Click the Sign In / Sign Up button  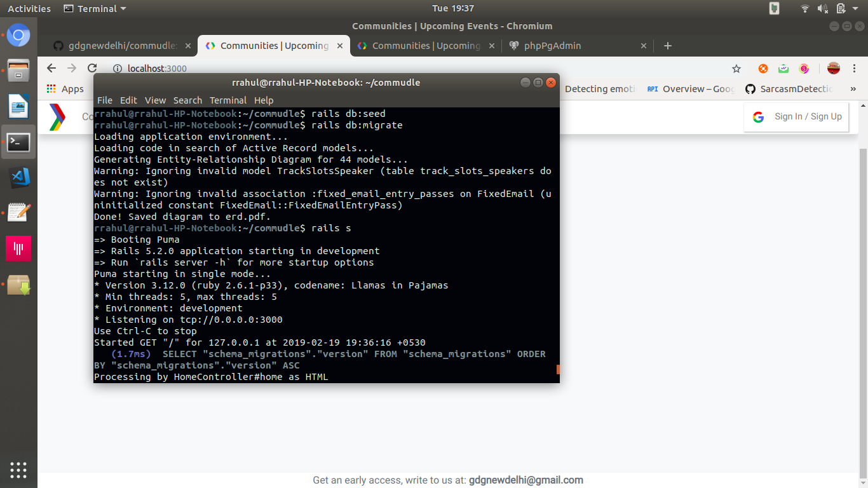coord(796,117)
